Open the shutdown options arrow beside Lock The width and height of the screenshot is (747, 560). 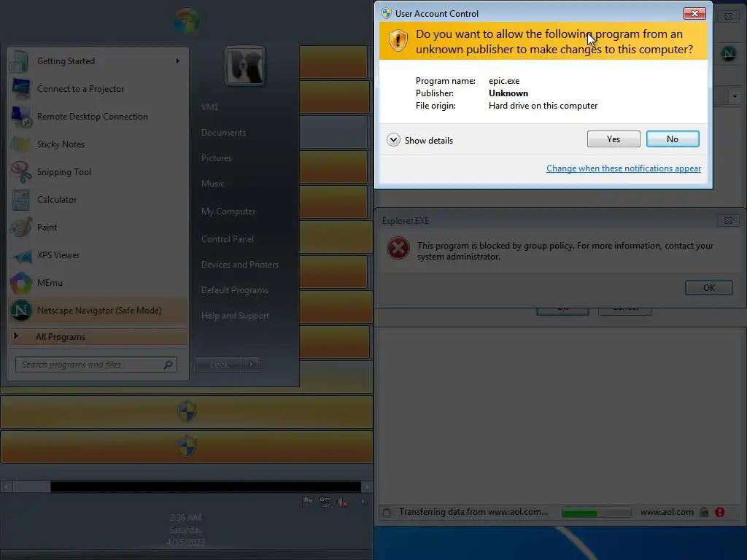click(252, 365)
